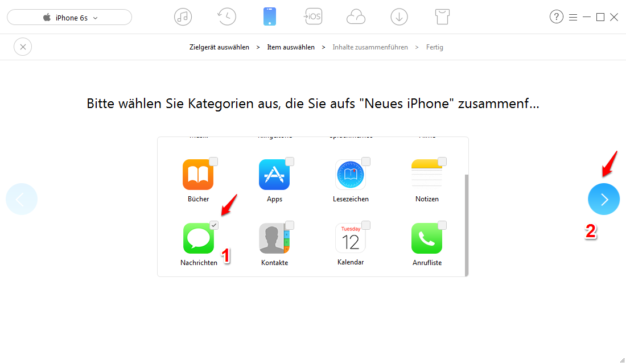The width and height of the screenshot is (626, 364).
Task: Open the T-shirt skin icon
Action: 442,16
